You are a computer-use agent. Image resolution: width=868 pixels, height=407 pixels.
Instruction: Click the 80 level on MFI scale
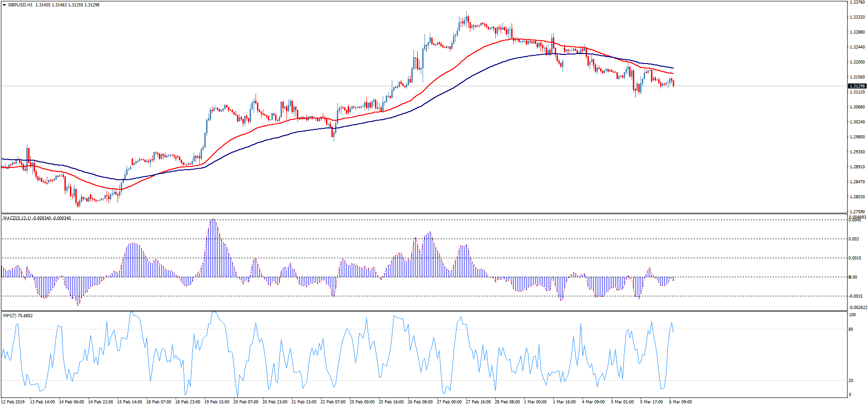pos(851,329)
